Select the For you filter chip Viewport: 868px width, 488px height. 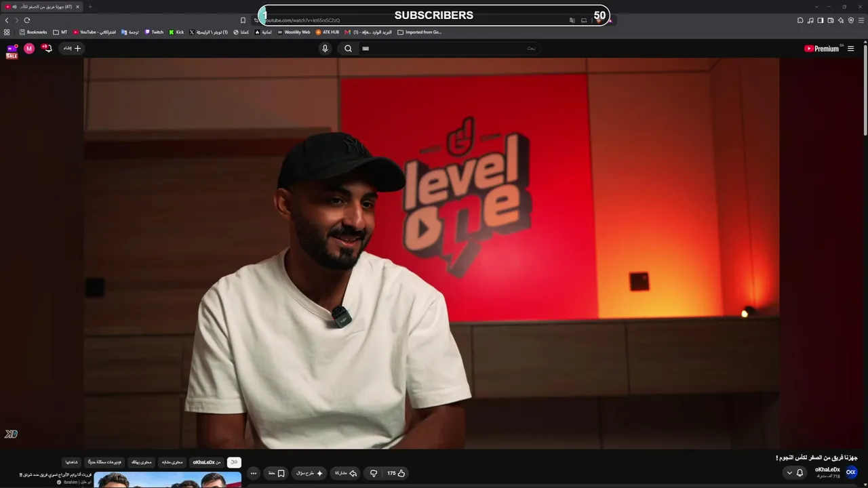click(141, 462)
